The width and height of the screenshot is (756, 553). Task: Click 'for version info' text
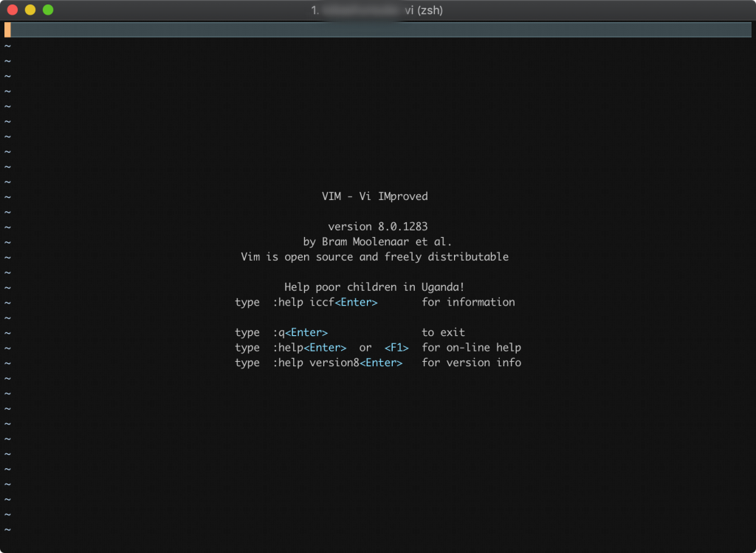(x=471, y=363)
